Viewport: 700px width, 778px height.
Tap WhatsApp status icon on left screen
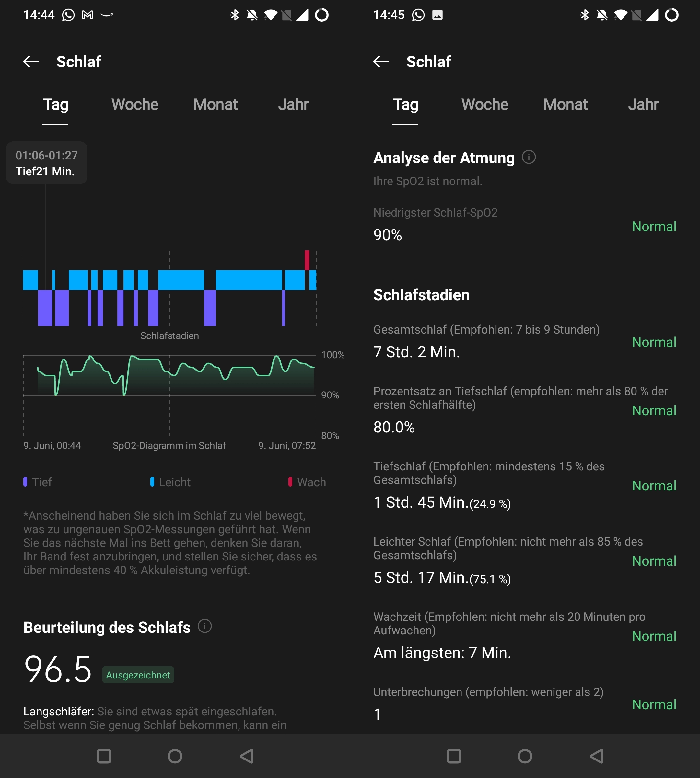pos(68,15)
